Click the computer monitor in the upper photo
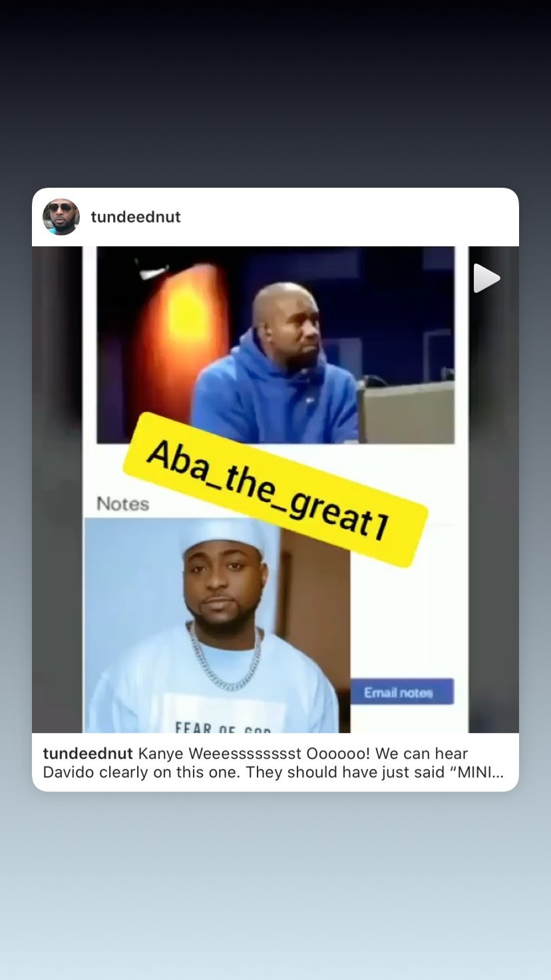Screen dimensions: 551x980 coord(407,413)
